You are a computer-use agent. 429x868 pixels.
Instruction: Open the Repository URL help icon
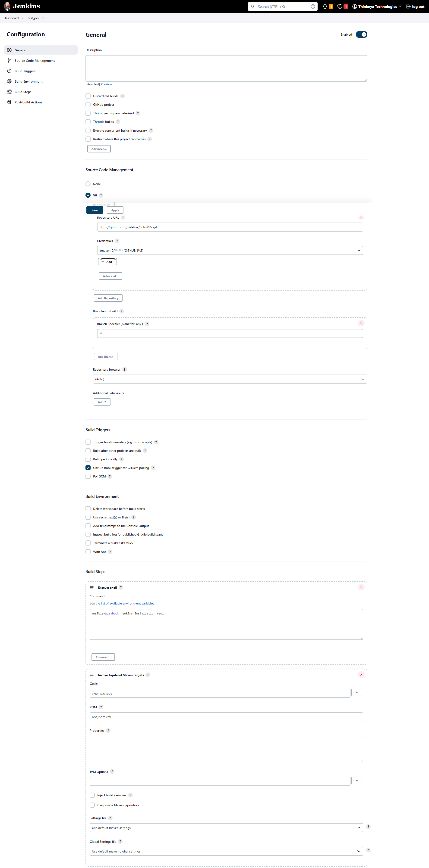[x=123, y=217]
